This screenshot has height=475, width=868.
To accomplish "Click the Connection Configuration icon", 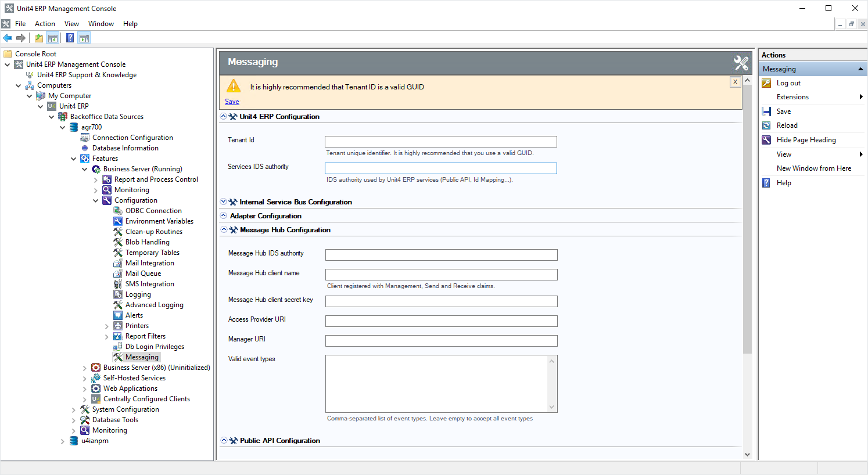I will (x=85, y=138).
